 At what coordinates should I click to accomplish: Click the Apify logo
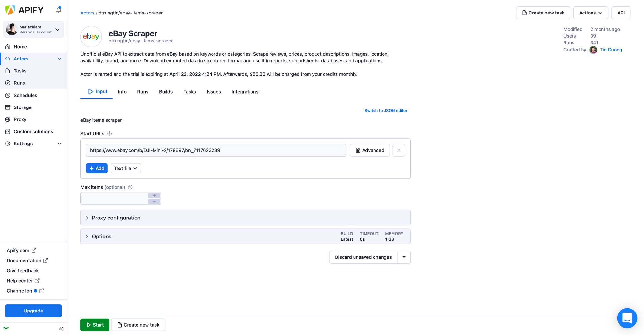coord(24,10)
